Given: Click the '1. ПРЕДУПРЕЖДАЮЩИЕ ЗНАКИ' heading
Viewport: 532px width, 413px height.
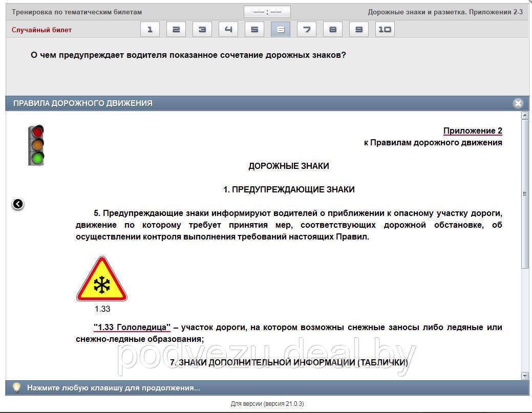Looking at the screenshot, I should (x=289, y=189).
